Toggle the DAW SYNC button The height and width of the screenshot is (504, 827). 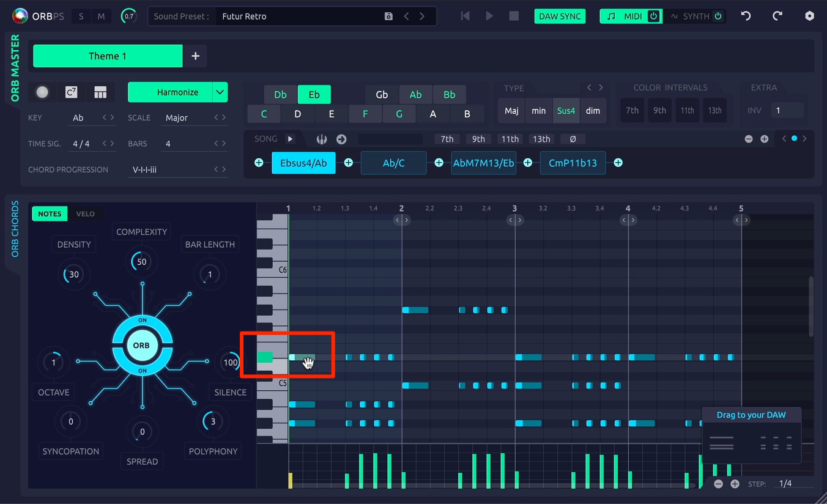[560, 17]
